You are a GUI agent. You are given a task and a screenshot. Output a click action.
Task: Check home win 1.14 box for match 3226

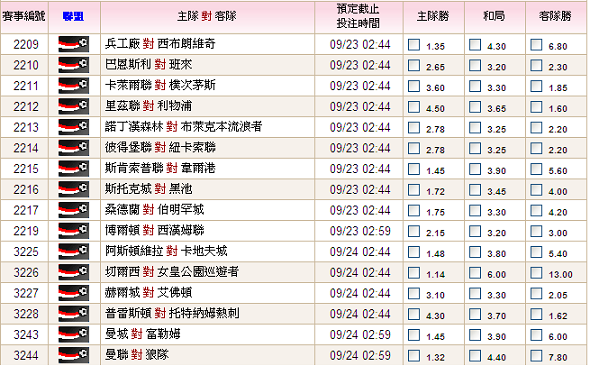click(x=414, y=273)
